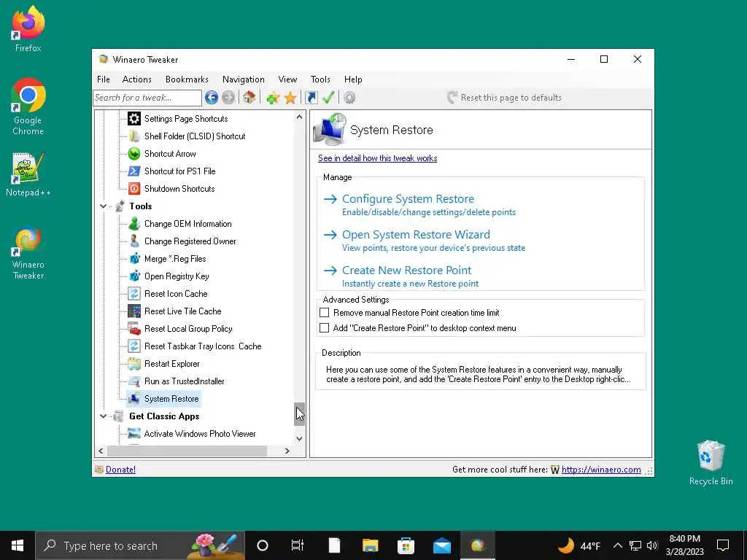Click the Open Registry Key icon

pos(134,276)
